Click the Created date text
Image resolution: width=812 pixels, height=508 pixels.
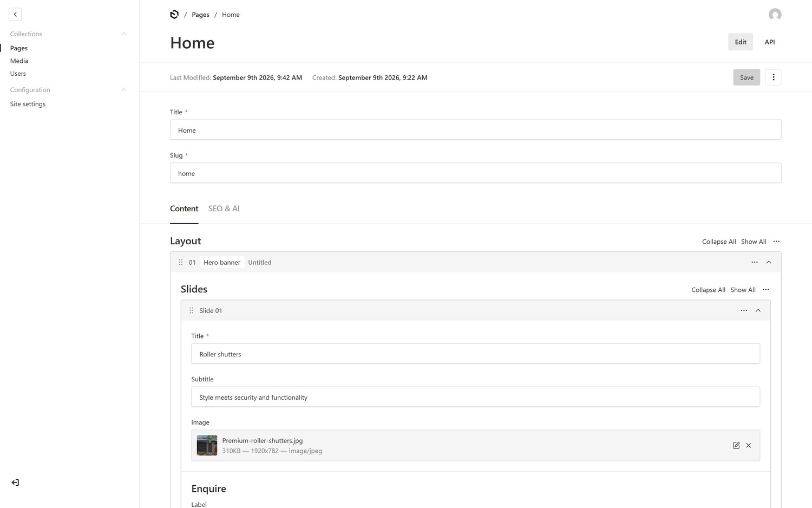(x=383, y=77)
